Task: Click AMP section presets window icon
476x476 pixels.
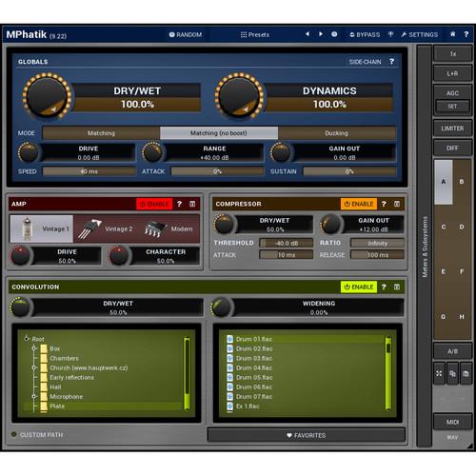Action: tap(192, 204)
